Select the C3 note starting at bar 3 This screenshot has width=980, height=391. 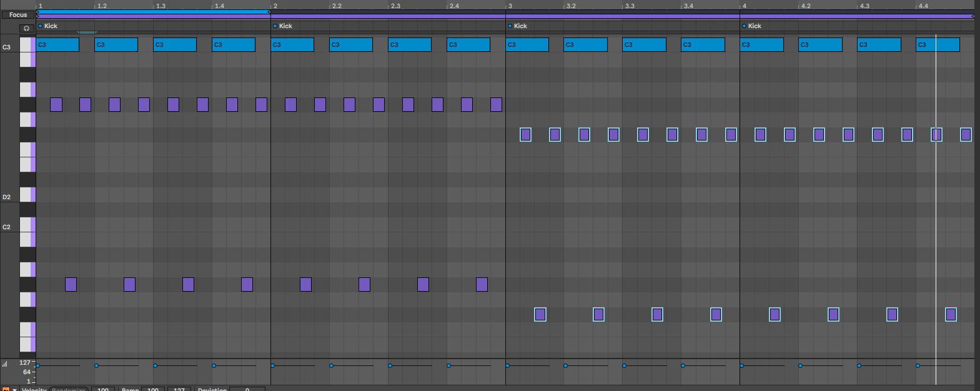pos(527,44)
